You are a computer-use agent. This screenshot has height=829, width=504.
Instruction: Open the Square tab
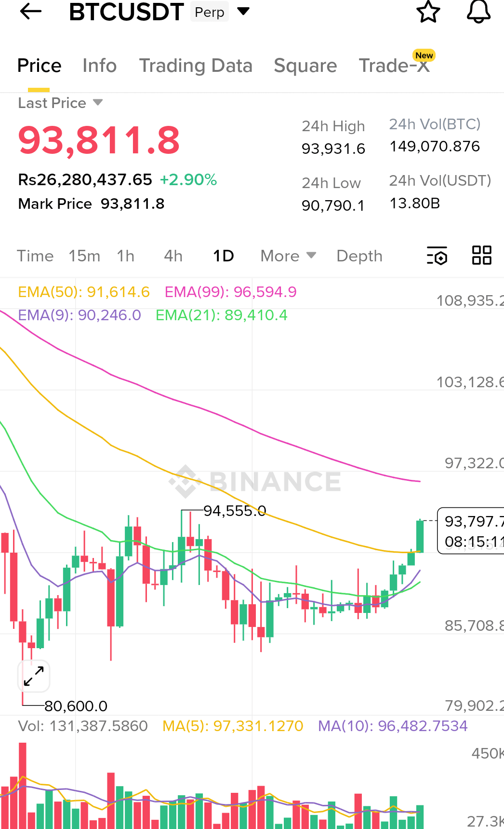pyautogui.click(x=305, y=66)
